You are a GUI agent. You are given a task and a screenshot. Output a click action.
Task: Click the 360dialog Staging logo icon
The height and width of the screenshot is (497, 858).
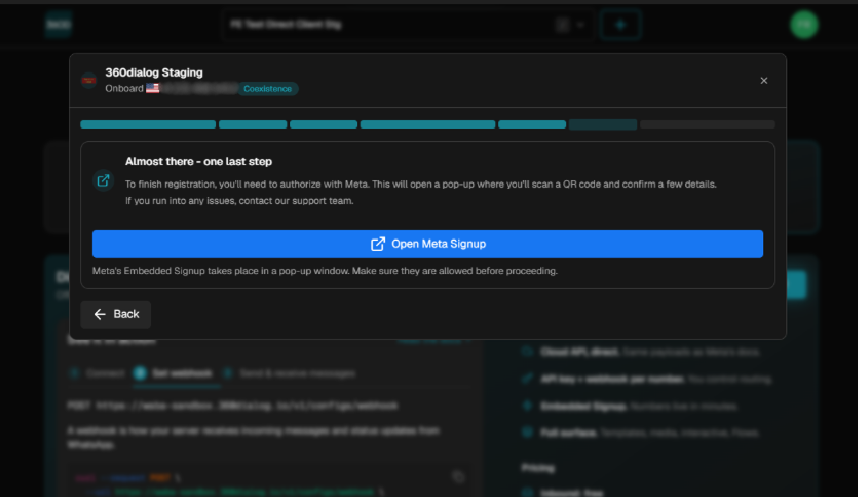89,80
